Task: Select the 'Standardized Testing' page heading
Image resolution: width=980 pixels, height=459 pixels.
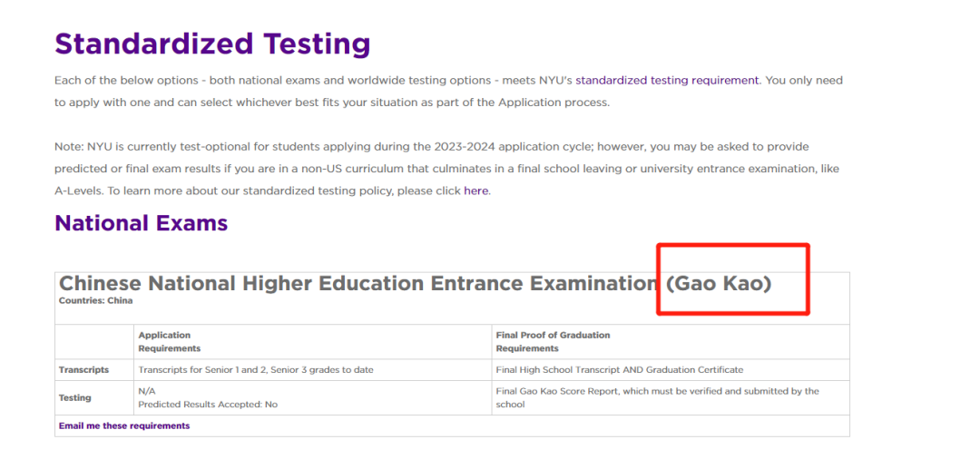Action: click(212, 44)
